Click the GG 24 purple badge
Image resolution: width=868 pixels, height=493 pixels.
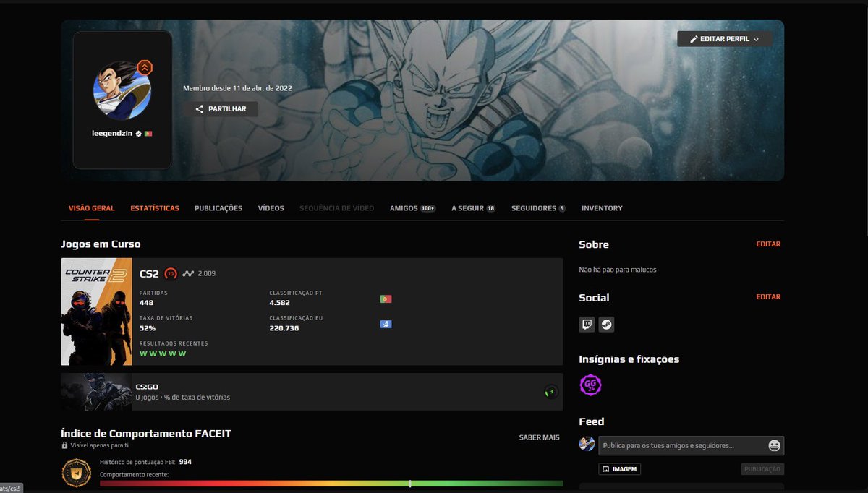(591, 385)
